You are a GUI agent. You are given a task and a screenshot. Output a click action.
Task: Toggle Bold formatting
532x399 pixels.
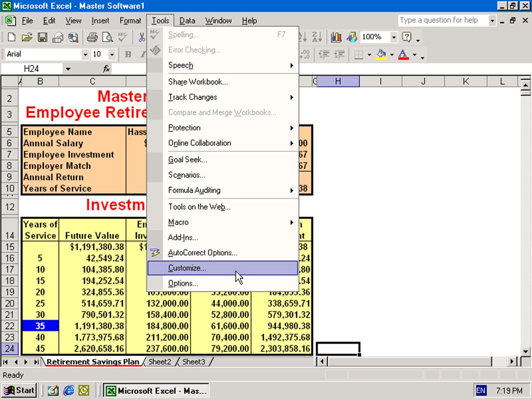point(128,54)
